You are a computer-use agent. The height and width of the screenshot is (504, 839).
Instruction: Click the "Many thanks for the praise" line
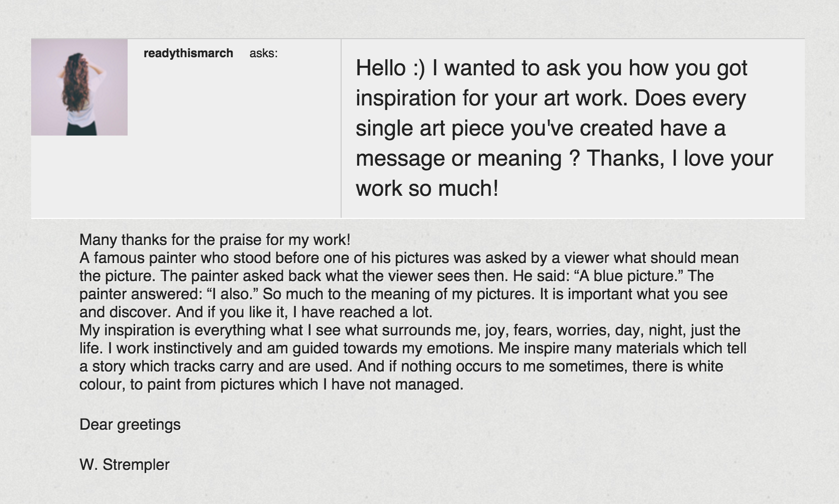pyautogui.click(x=215, y=240)
